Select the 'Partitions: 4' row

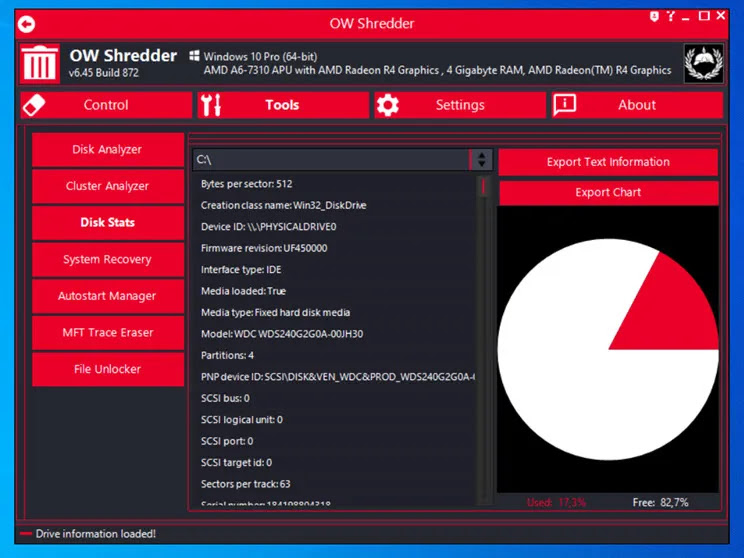coord(335,355)
